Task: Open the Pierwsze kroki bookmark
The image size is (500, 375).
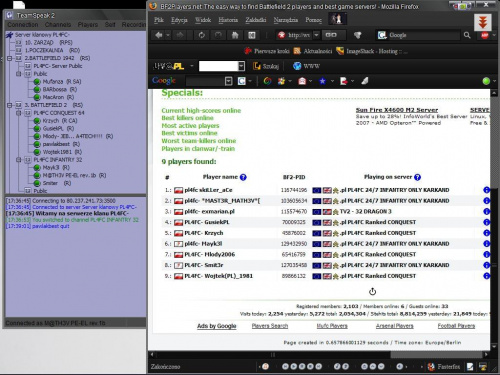Action: [267, 51]
